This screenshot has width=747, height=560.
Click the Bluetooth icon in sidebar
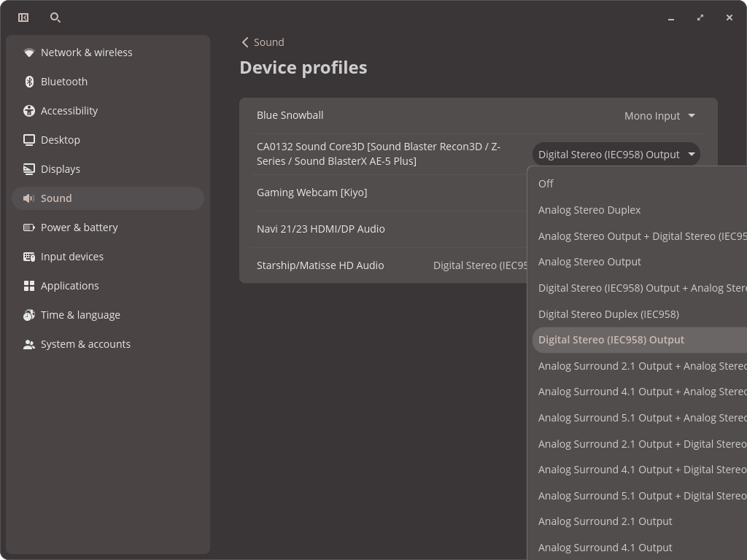29,82
